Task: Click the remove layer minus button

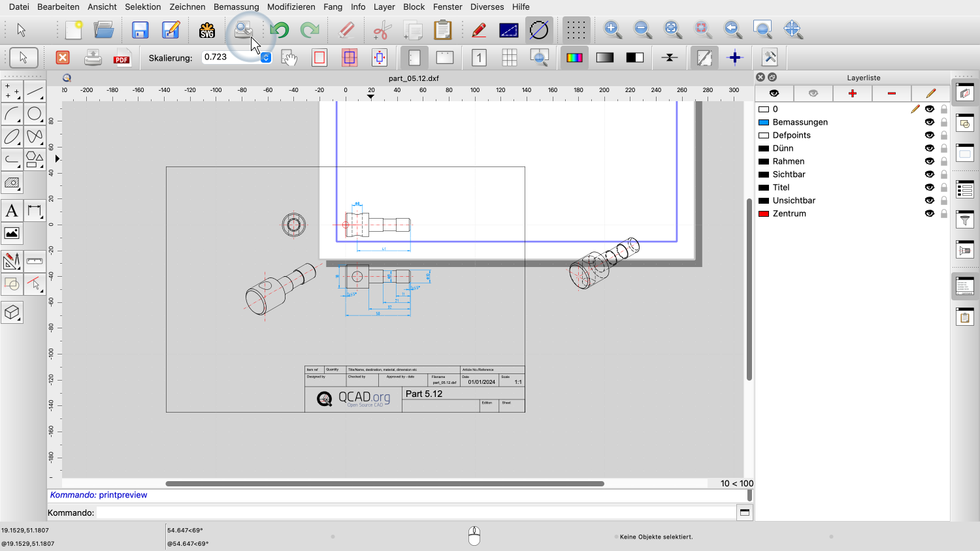Action: click(891, 93)
